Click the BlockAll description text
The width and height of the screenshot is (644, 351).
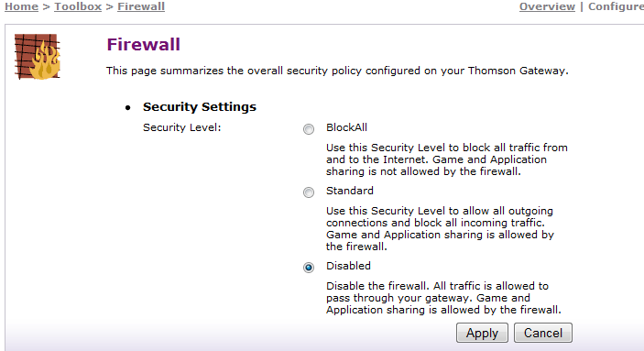pos(447,159)
